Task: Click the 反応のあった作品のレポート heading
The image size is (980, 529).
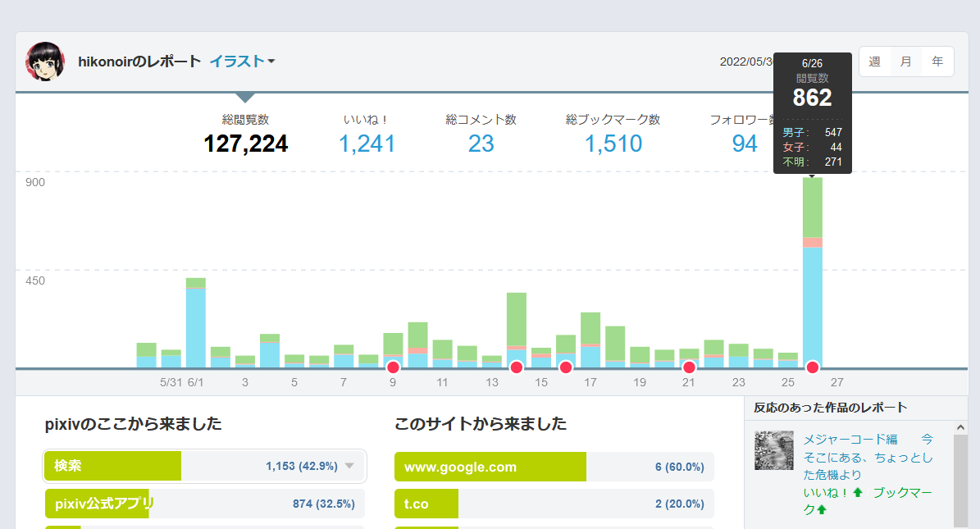Action: tap(830, 408)
